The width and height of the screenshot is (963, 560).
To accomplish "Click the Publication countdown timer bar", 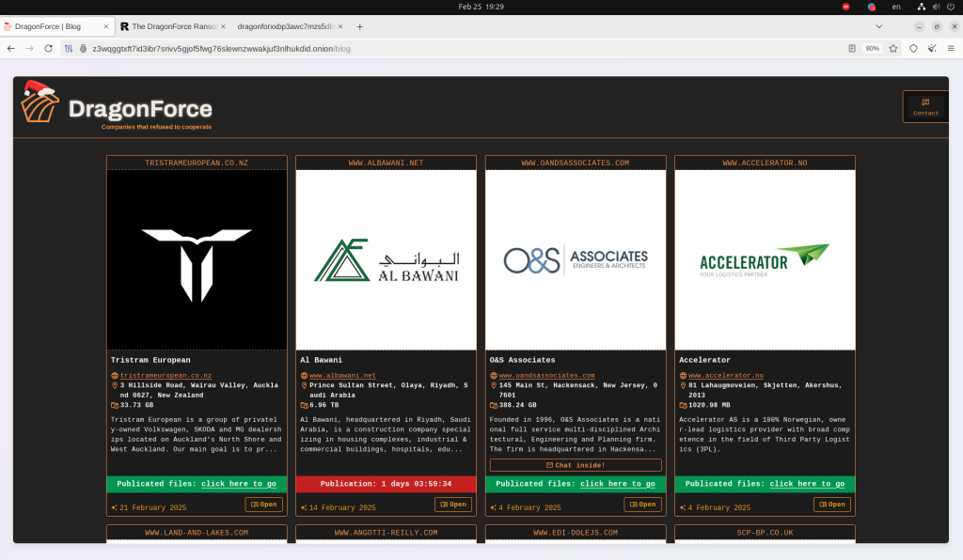I will [386, 484].
